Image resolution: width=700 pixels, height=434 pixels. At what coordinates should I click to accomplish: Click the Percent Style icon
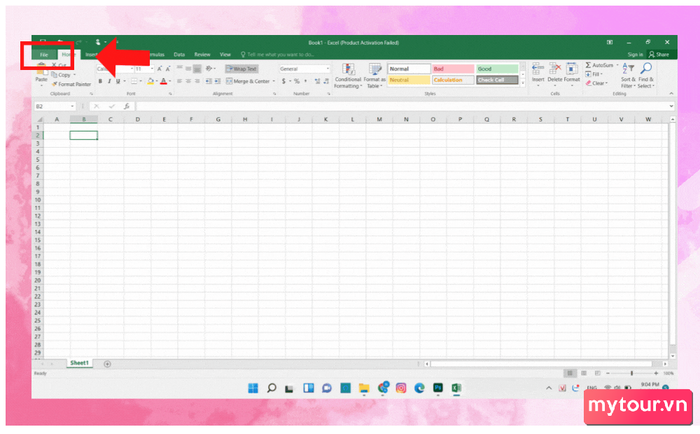point(296,81)
